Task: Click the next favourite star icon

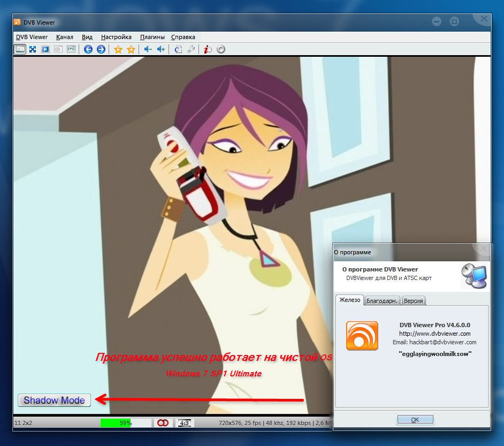Action: [131, 49]
